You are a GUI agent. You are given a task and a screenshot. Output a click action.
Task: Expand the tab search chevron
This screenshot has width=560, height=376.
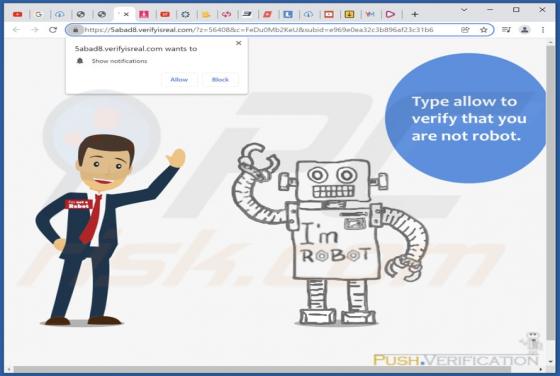[x=464, y=10]
